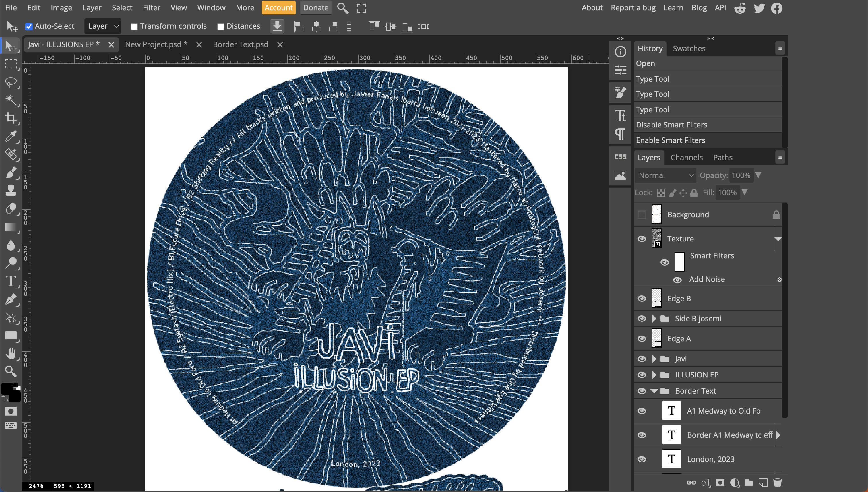Open the CSS panel
Image resolution: width=868 pixels, height=492 pixels.
pos(620,156)
